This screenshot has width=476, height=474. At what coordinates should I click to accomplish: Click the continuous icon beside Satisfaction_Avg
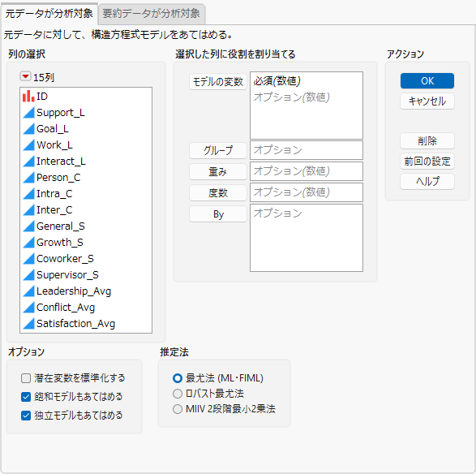tap(29, 324)
